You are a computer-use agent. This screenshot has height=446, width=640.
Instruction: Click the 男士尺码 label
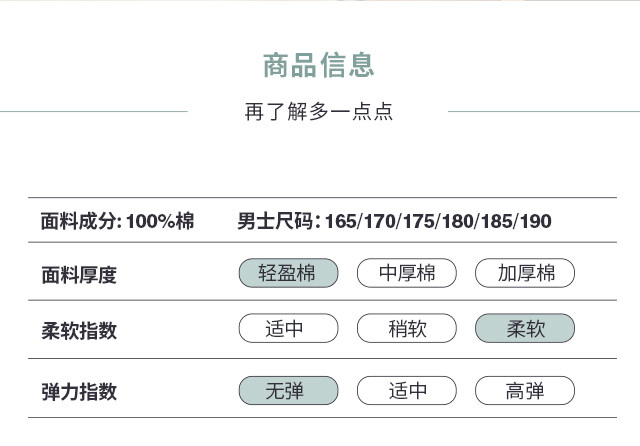[x=278, y=221]
